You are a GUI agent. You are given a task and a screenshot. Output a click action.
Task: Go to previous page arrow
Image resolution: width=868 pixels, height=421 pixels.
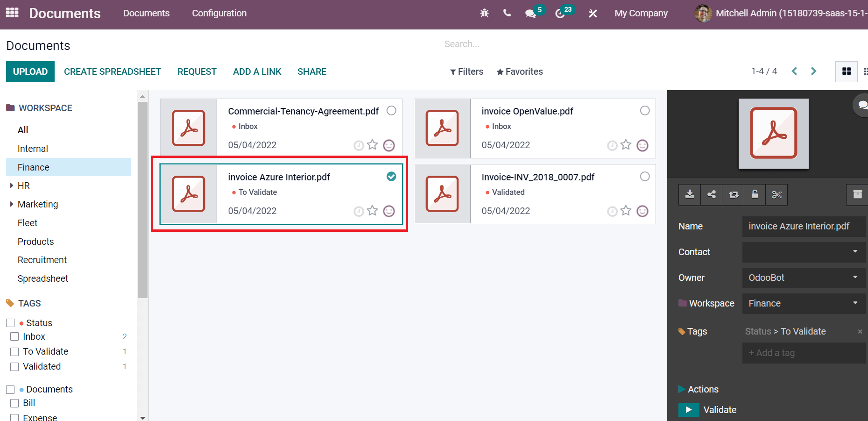click(x=794, y=71)
